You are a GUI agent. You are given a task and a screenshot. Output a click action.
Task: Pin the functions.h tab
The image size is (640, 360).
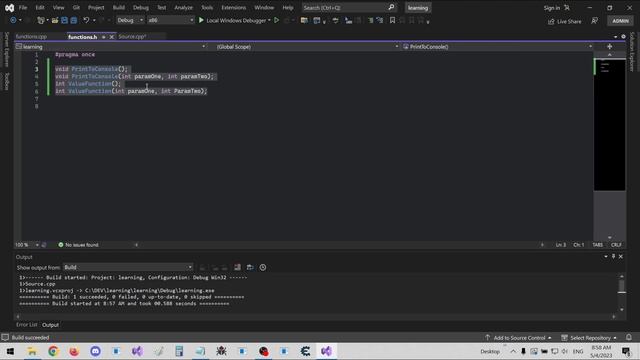point(104,37)
